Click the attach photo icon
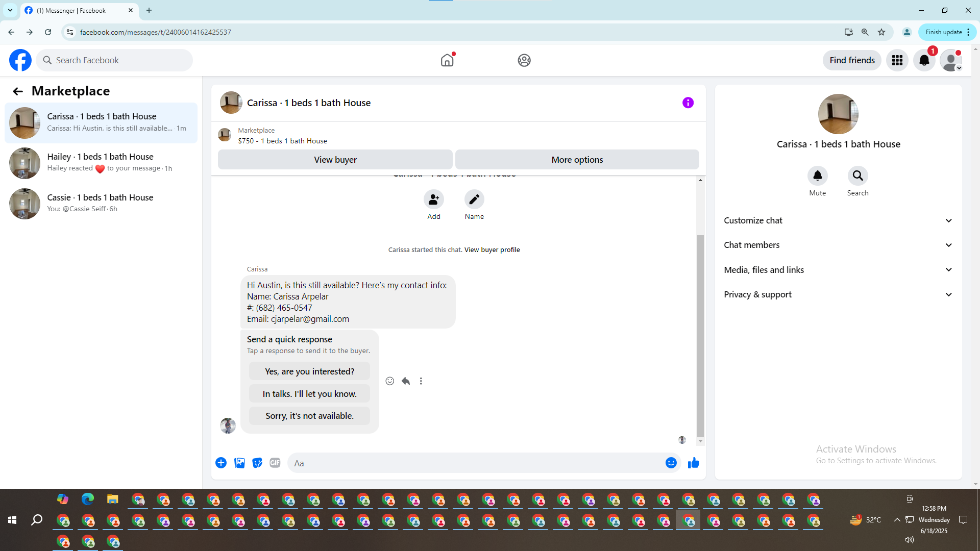This screenshot has height=551, width=980. point(239,463)
